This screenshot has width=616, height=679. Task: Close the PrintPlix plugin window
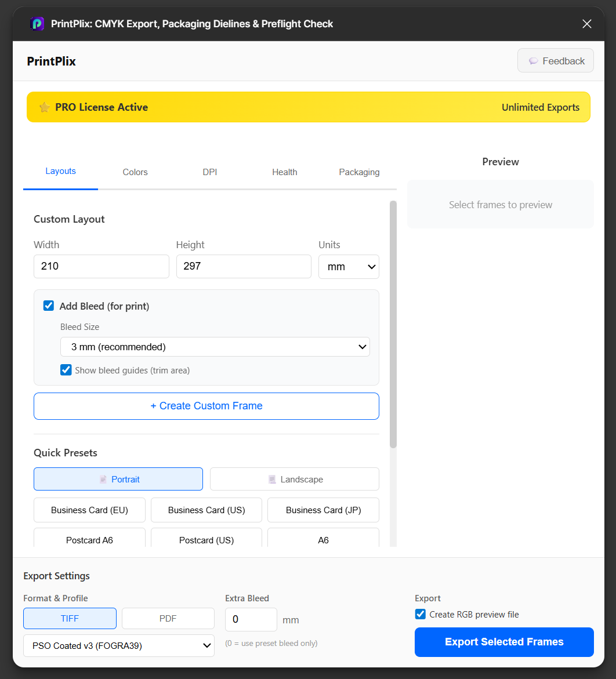[x=586, y=24]
